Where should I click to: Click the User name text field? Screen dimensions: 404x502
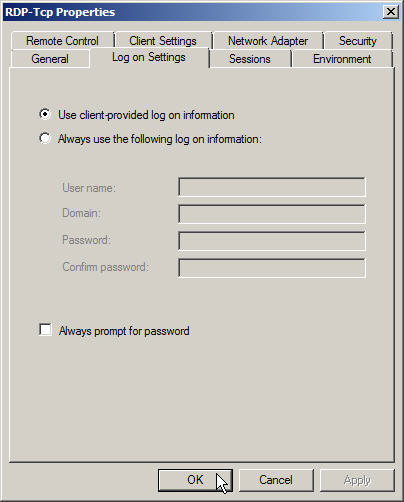pyautogui.click(x=272, y=187)
